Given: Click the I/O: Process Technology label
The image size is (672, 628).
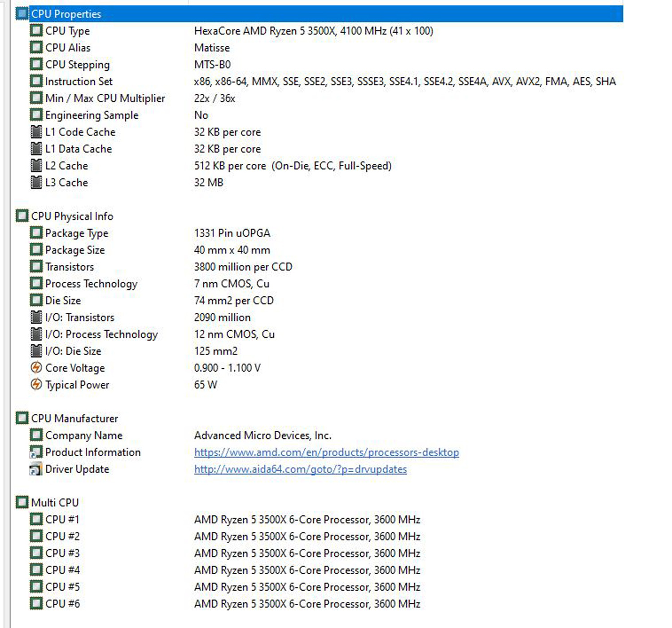Looking at the screenshot, I should coord(101,334).
